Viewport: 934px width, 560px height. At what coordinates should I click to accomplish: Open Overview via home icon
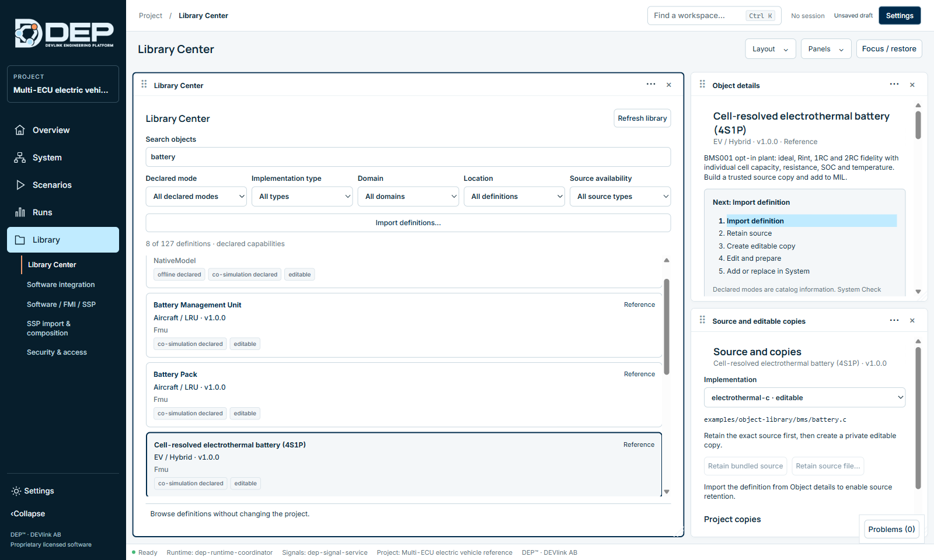[x=20, y=130]
